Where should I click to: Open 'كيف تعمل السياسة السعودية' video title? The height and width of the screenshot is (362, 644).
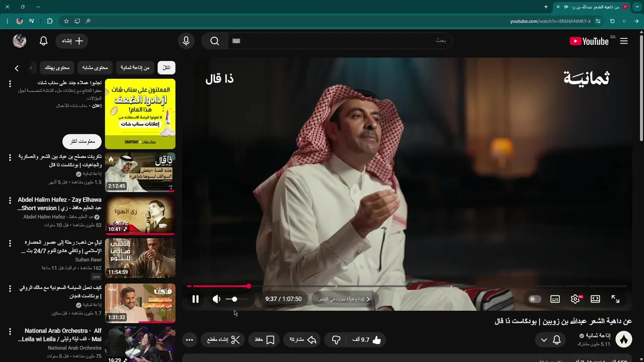(60, 292)
